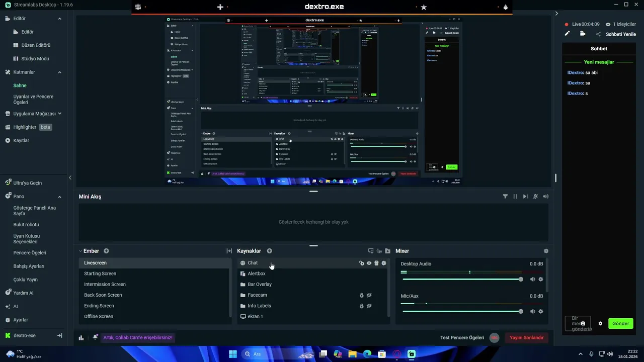
Task: Collapse the Pano sidebar section
Action: [59, 197]
